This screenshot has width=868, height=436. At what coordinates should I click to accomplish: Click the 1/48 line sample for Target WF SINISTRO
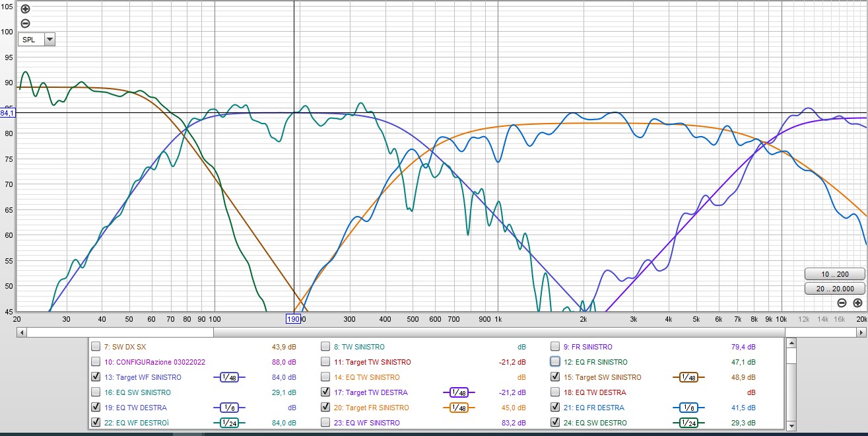(229, 377)
